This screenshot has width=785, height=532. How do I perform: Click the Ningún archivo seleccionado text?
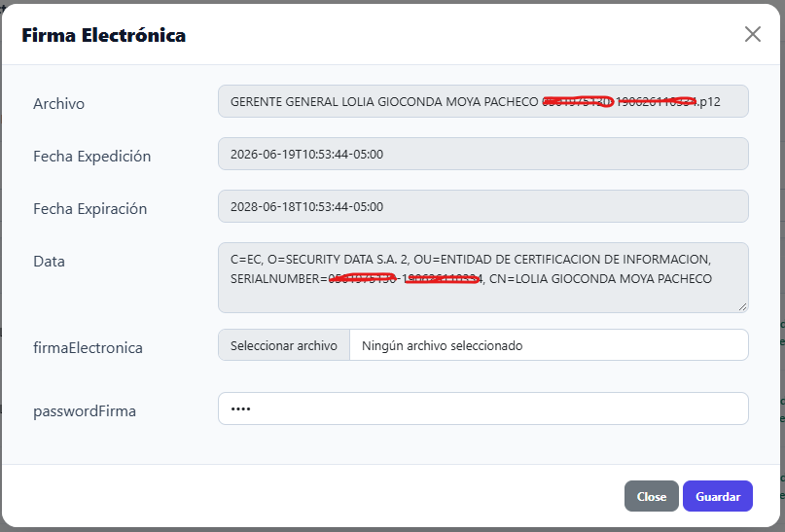click(x=442, y=346)
